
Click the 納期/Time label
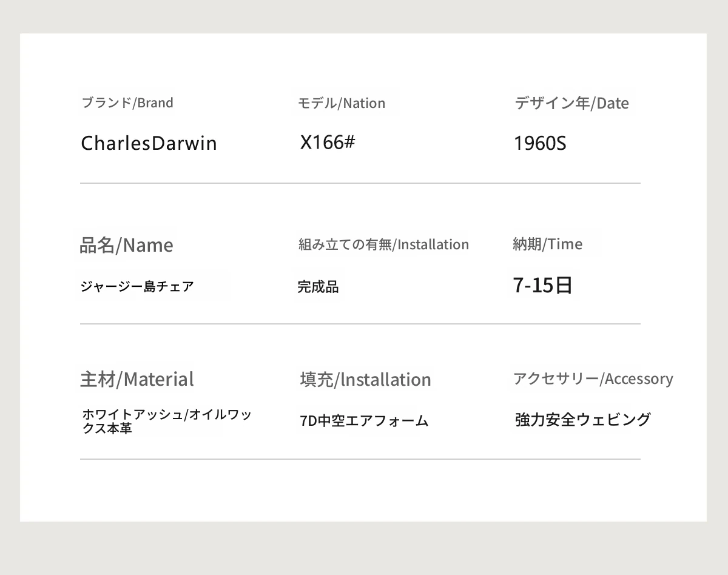pos(547,244)
